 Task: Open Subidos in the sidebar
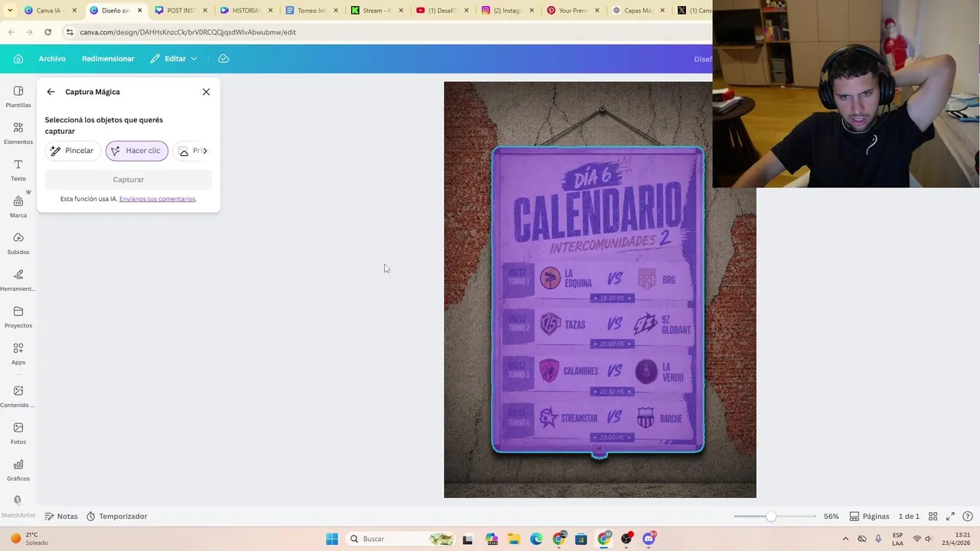point(18,244)
